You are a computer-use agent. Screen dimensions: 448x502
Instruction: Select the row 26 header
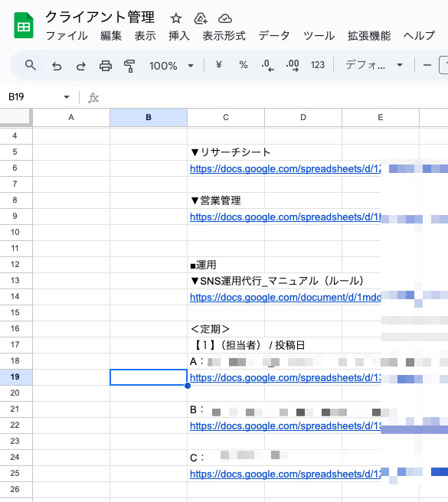pyautogui.click(x=15, y=490)
